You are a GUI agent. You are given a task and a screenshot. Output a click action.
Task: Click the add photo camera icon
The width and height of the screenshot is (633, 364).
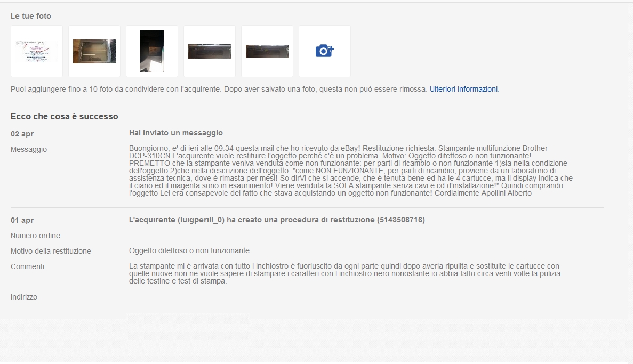(x=325, y=51)
